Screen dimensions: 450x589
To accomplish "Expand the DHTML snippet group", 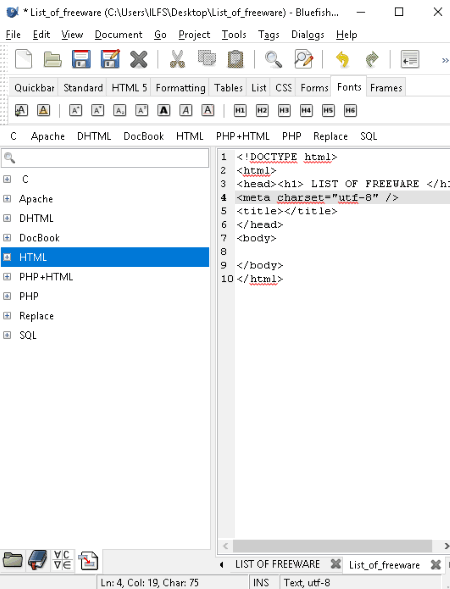I will [x=7, y=218].
